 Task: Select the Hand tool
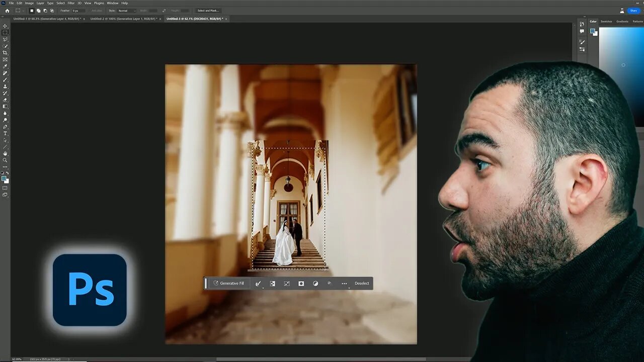(6, 153)
